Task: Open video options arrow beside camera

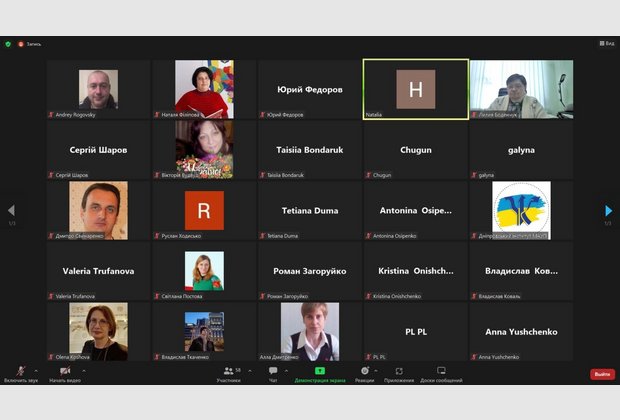Action: pos(84,371)
